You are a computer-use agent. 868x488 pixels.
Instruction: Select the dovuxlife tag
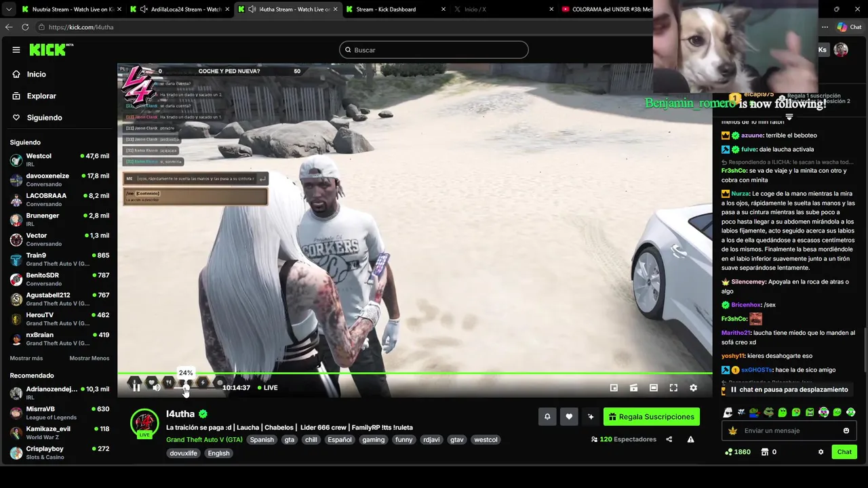pyautogui.click(x=183, y=453)
